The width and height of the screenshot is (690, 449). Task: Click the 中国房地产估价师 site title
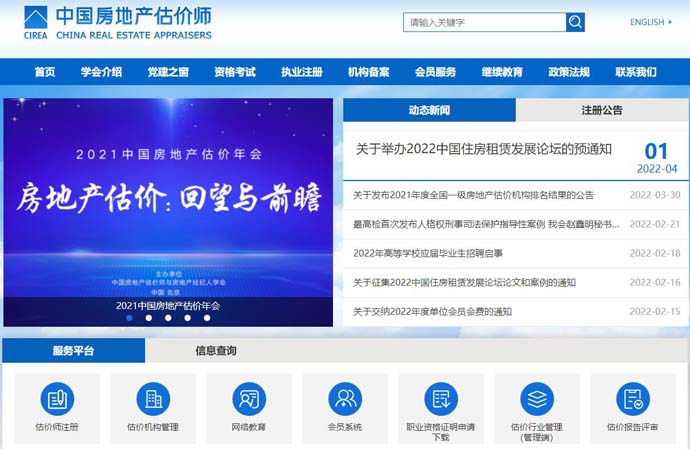133,16
